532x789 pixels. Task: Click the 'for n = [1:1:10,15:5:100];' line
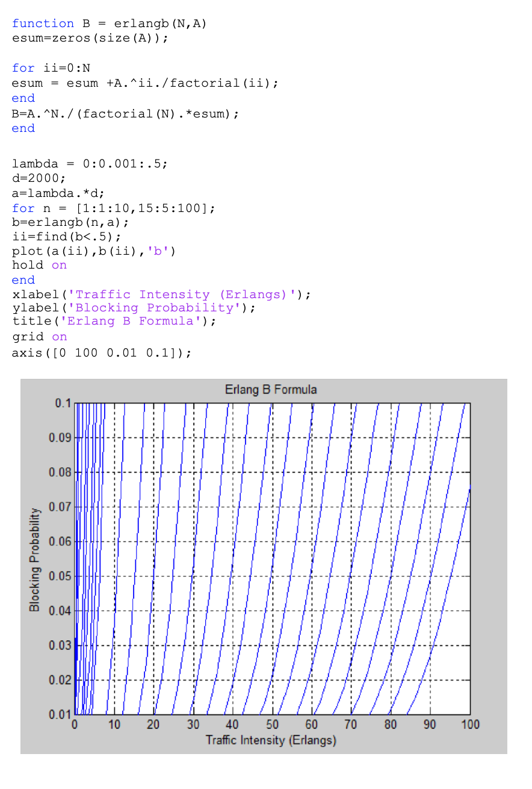[x=113, y=208]
